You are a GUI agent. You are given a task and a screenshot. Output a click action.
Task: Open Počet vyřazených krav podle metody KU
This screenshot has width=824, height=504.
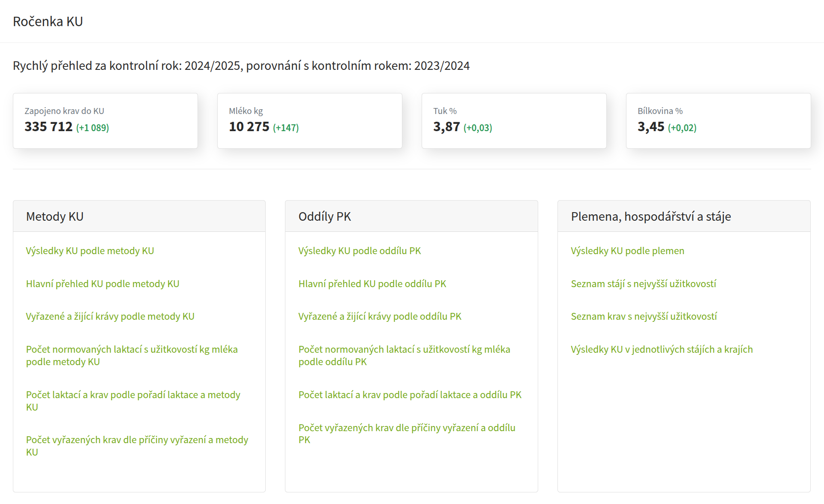(x=137, y=446)
